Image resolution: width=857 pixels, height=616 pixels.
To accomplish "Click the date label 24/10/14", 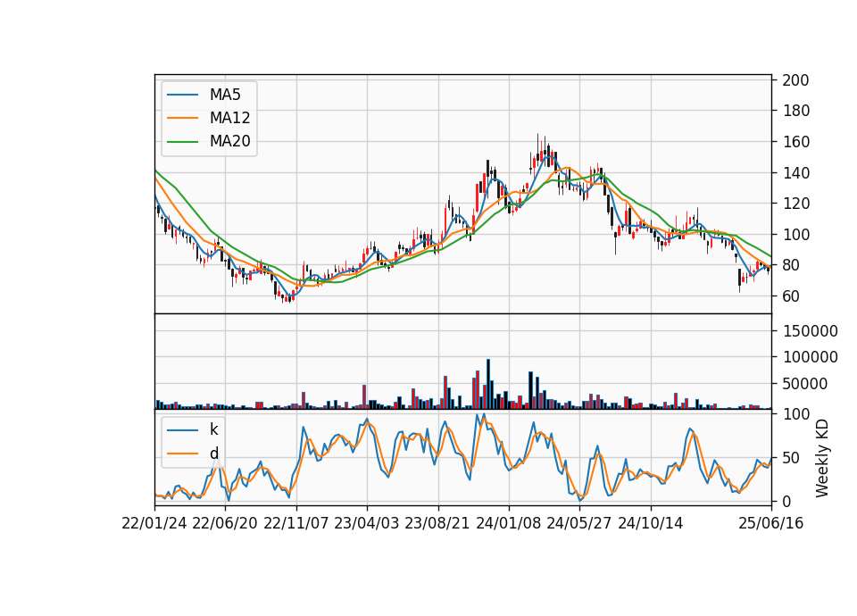I will (x=651, y=524).
